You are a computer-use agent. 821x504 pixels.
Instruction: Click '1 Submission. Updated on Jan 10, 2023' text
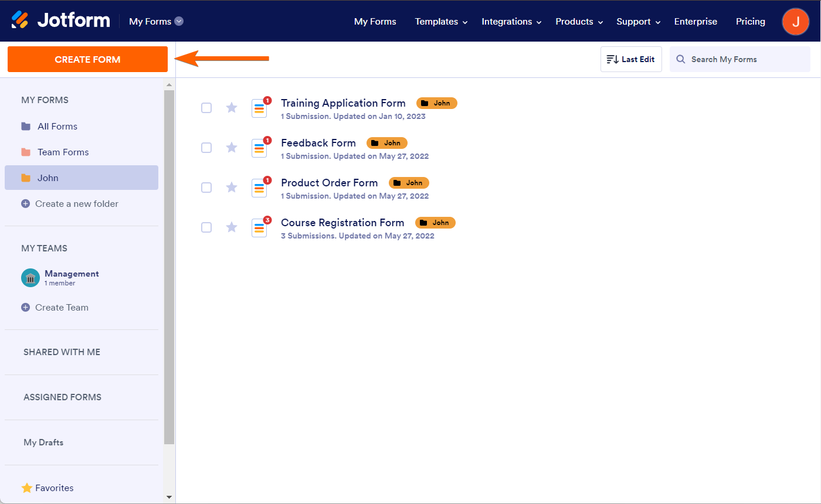tap(353, 117)
